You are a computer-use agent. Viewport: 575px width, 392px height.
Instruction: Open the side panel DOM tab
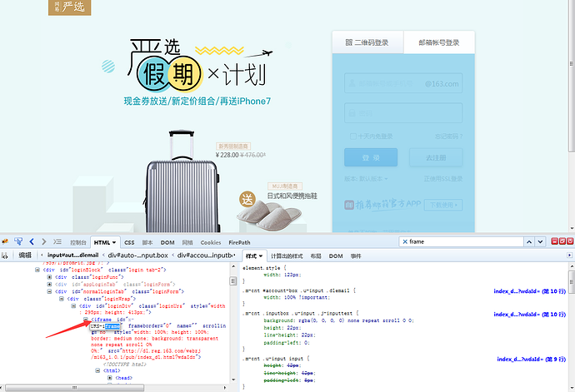point(336,256)
